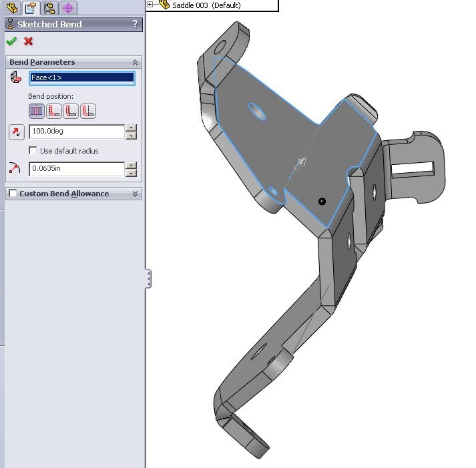The width and height of the screenshot is (476, 468).
Task: Open the FeatureManager design tree tab
Action: coord(12,7)
